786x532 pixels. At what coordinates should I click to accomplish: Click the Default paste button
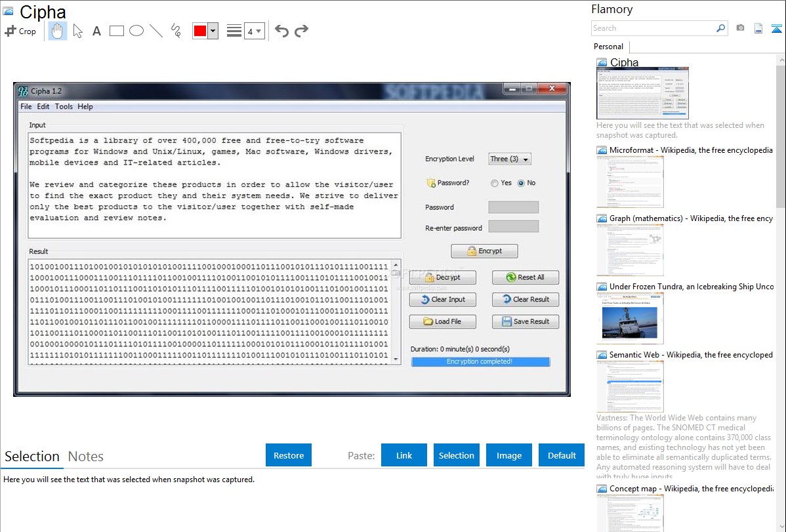pyautogui.click(x=562, y=455)
